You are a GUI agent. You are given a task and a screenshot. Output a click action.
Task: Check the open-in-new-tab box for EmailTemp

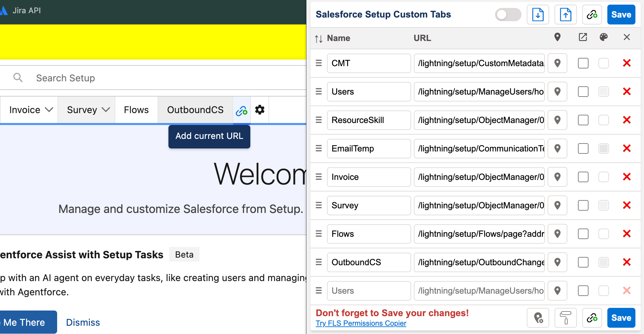(583, 148)
